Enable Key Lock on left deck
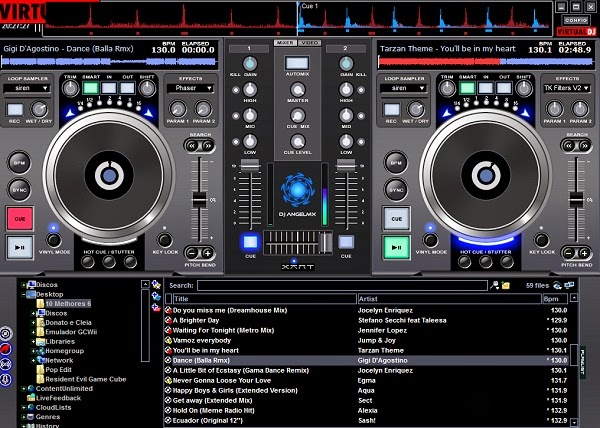600x428 pixels. click(x=165, y=240)
